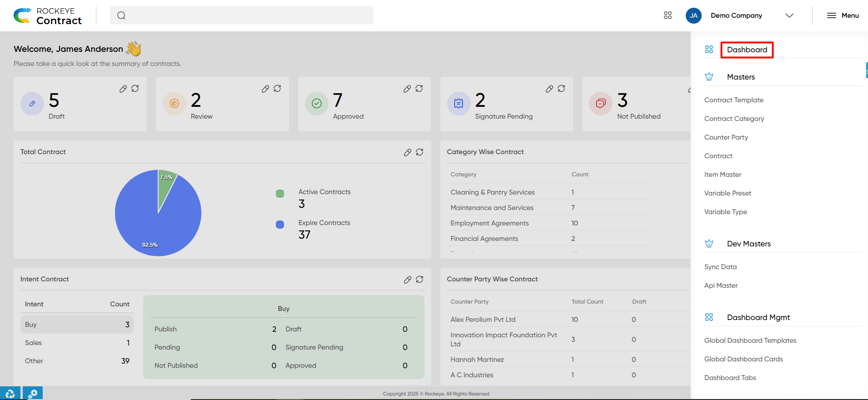Screen dimensions: 868x400
Task: Refresh the Intent Contract widget
Action: pyautogui.click(x=419, y=280)
